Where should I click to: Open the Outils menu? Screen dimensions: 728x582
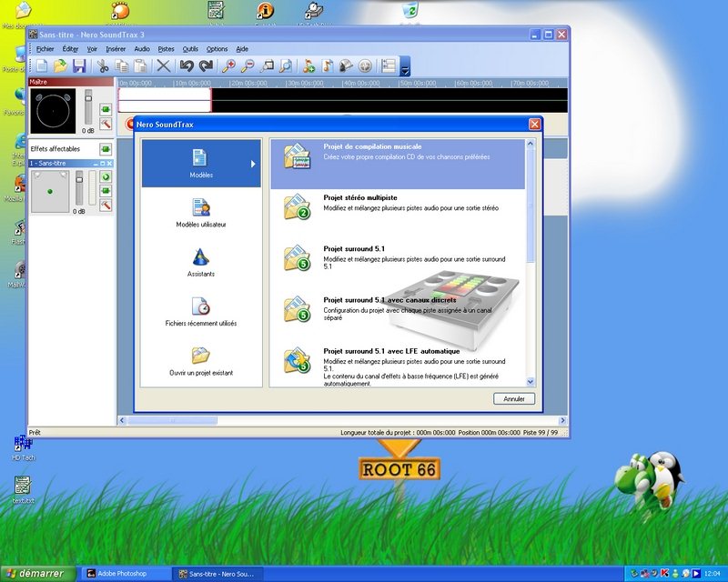190,49
